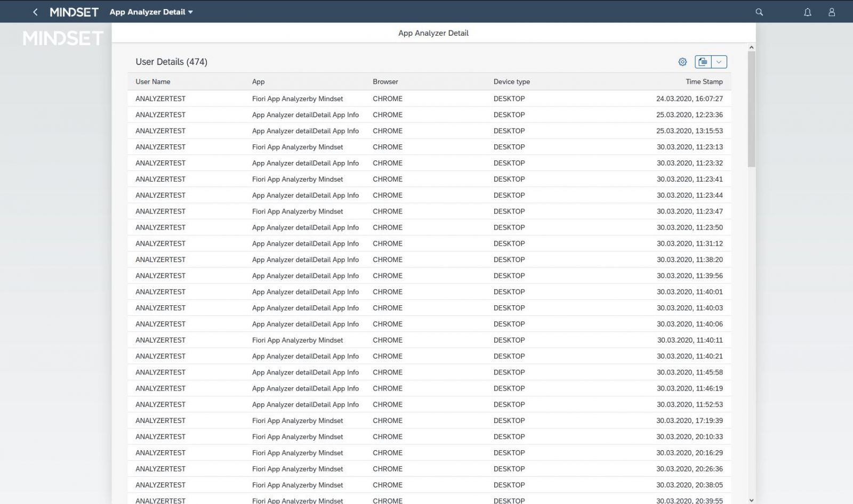The height and width of the screenshot is (504, 853).
Task: Select timestamp 30.03.2020, 20:10:33
Action: click(x=690, y=436)
